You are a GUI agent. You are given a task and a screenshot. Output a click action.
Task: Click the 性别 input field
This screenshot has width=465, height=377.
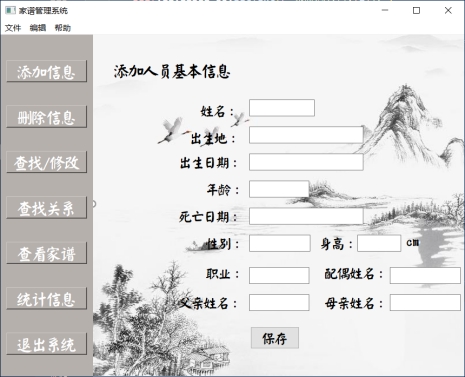(280, 243)
